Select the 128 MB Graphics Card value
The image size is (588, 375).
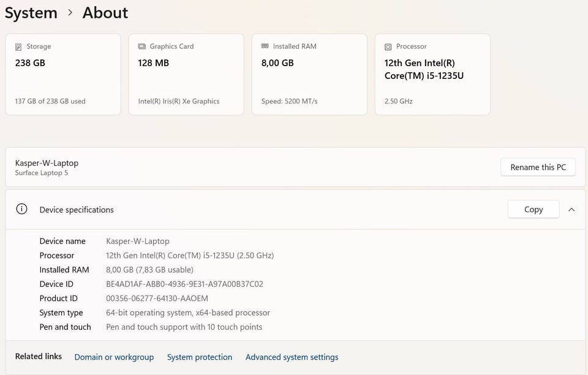pos(153,63)
